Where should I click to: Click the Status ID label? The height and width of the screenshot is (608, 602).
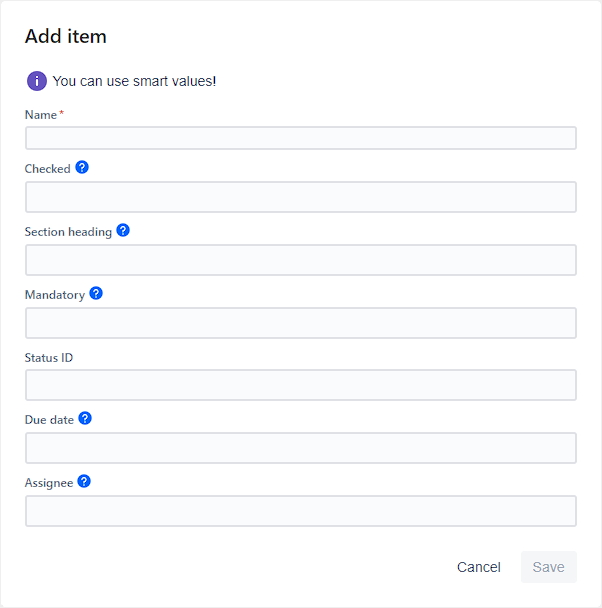pyautogui.click(x=49, y=357)
